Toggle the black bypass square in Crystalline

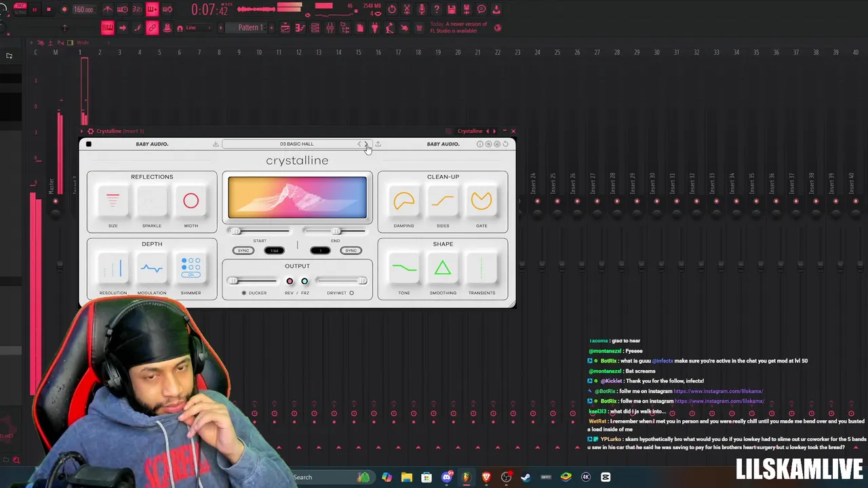coord(88,144)
